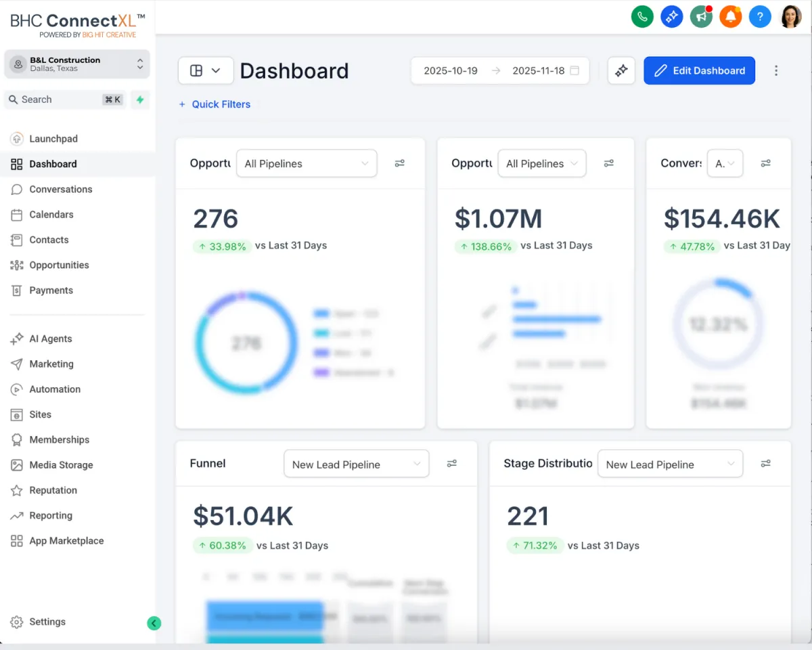Open the blue AI sparkle icon in header
812x650 pixels.
(x=672, y=16)
